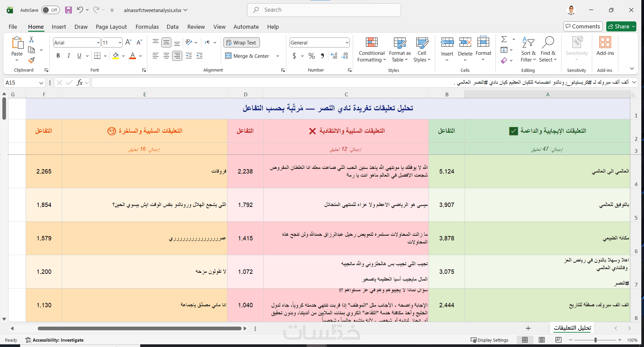Click the Share button

point(621,26)
